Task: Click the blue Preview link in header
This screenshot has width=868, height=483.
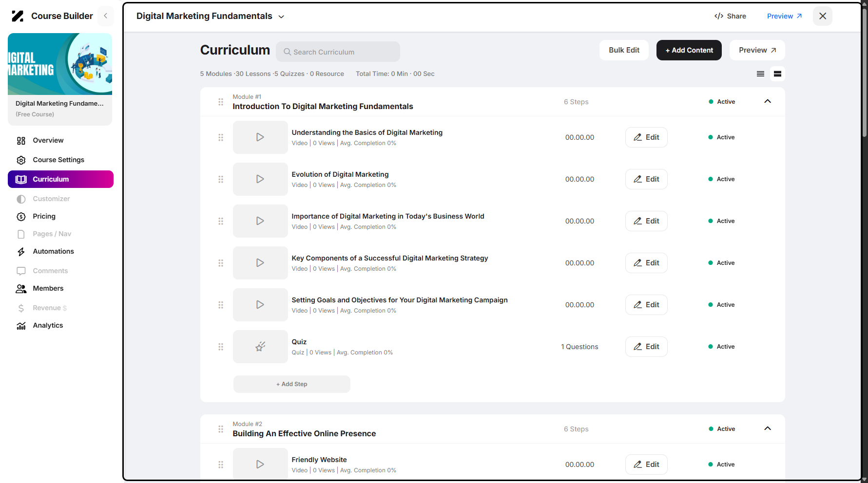Action: 784,16
